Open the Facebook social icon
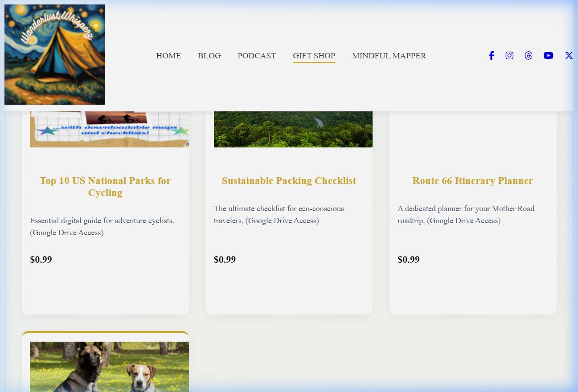This screenshot has height=392, width=578. [491, 56]
